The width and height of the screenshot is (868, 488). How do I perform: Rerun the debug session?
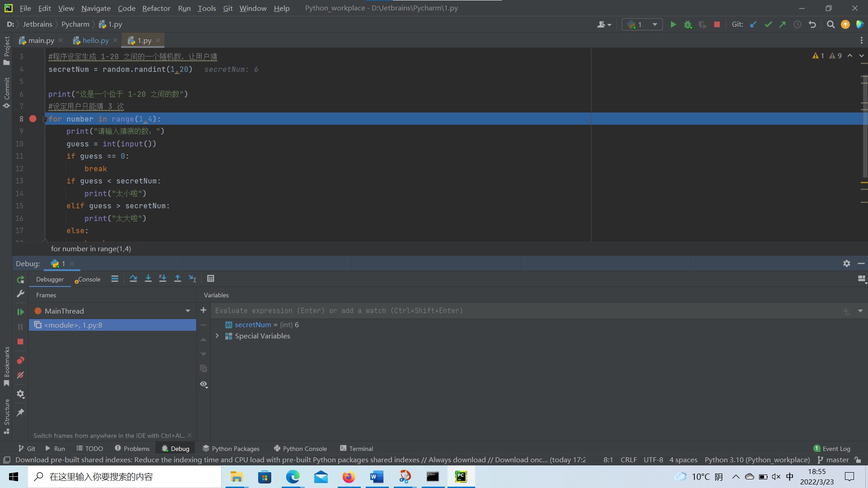click(x=20, y=280)
